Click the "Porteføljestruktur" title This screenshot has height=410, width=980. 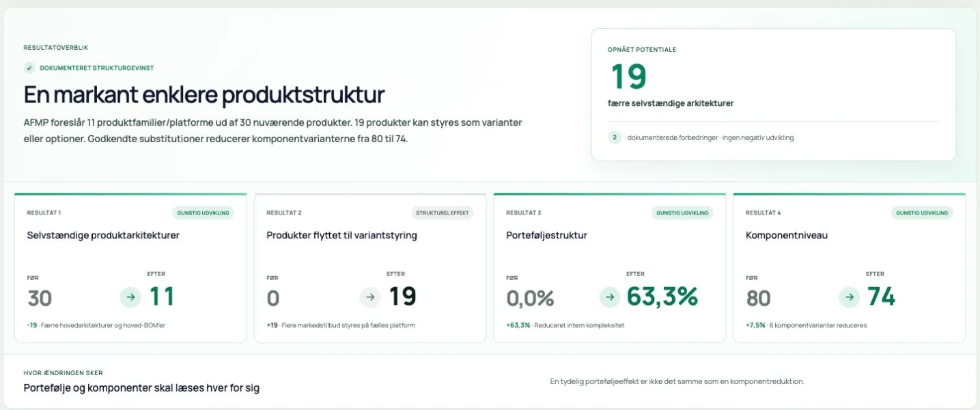tap(546, 235)
